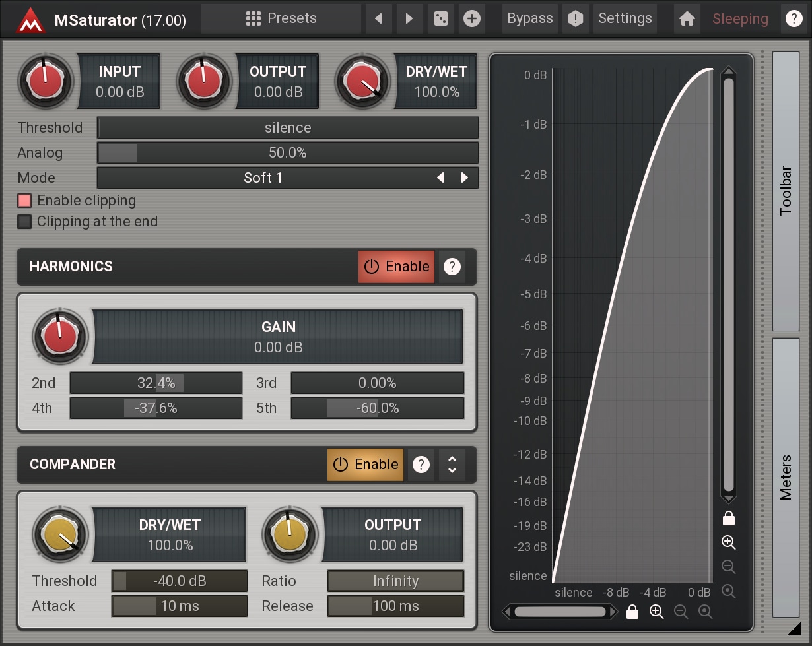The height and width of the screenshot is (646, 812).
Task: Switch Mode to next option with right arrow
Action: coord(465,178)
